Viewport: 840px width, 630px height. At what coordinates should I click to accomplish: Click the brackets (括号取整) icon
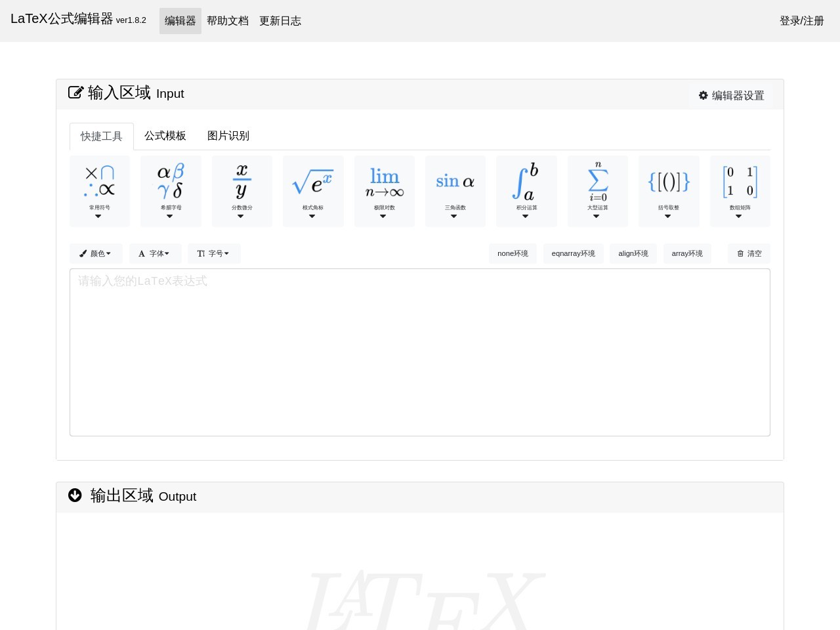669,190
